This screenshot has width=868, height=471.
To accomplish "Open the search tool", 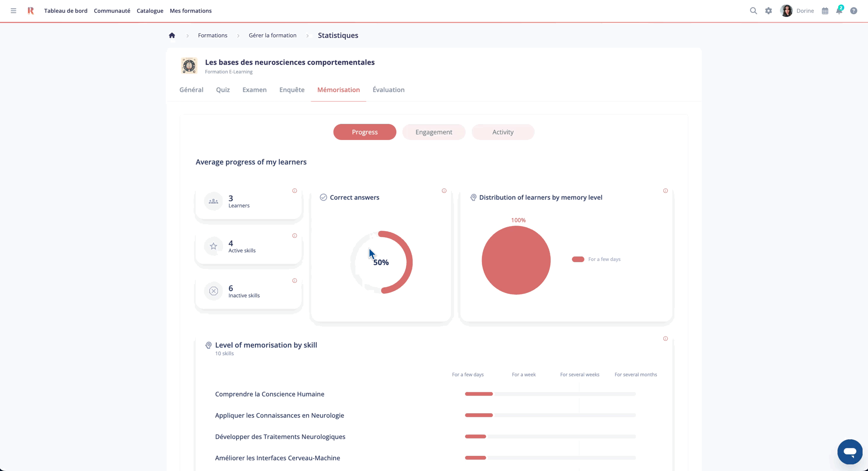I will [753, 10].
